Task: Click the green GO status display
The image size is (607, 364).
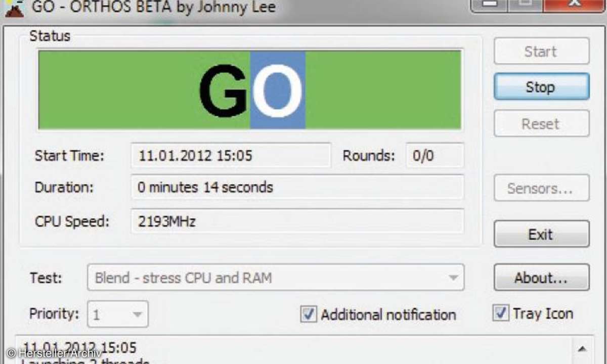Action: [250, 89]
